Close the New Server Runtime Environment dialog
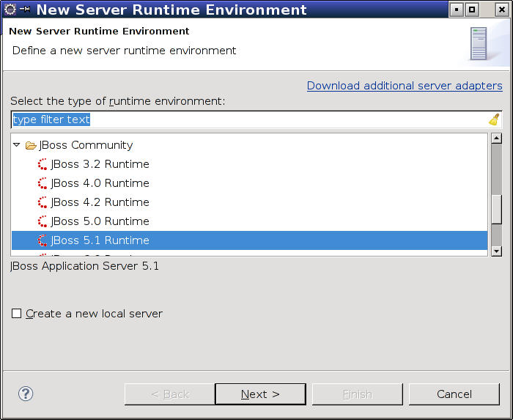 click(501, 10)
